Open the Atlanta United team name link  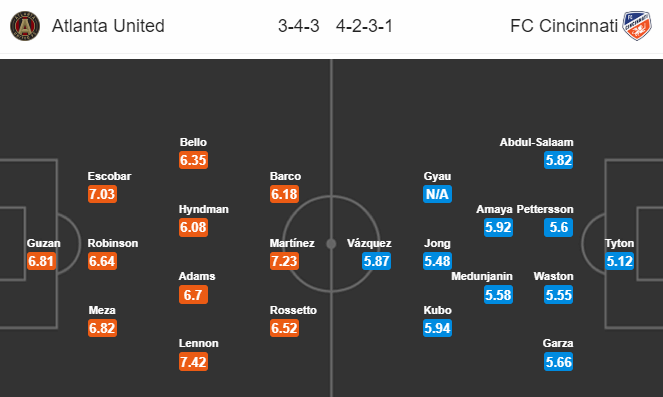point(108,26)
